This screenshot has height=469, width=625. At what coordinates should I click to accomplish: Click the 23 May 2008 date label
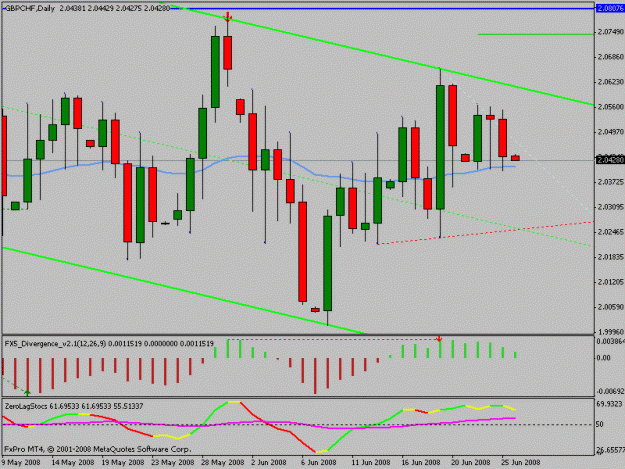tap(173, 462)
